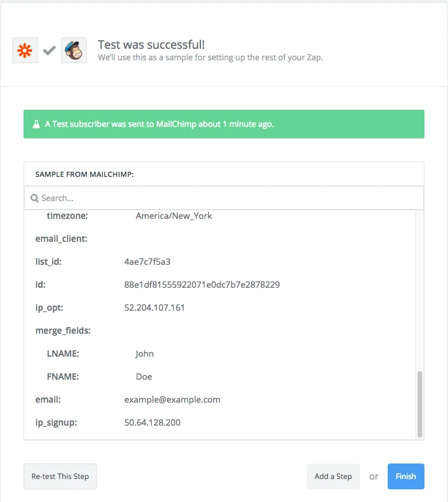Click the list_id value 4ae7c7f5a3
The image size is (448, 502).
pyautogui.click(x=147, y=262)
